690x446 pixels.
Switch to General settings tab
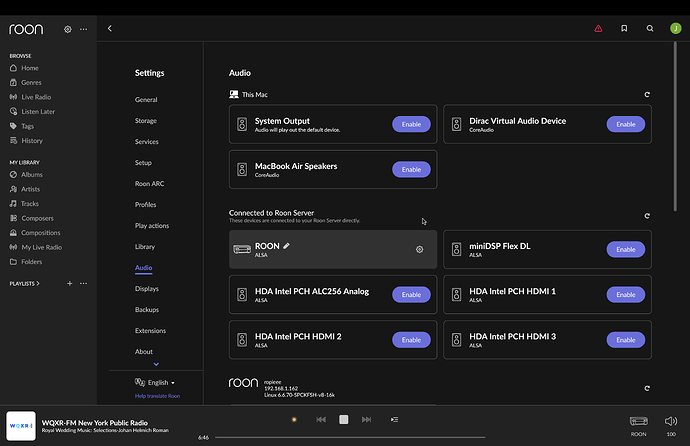tap(146, 100)
